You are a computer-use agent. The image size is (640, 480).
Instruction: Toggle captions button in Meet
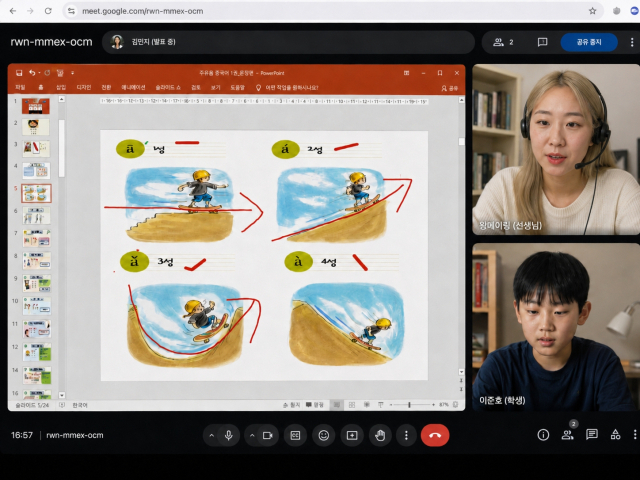[295, 436]
